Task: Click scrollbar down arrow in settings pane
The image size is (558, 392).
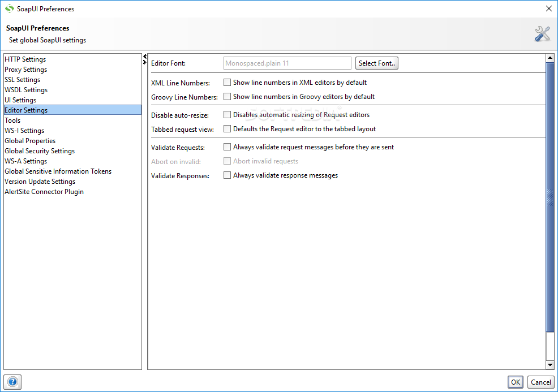Action: 550,365
